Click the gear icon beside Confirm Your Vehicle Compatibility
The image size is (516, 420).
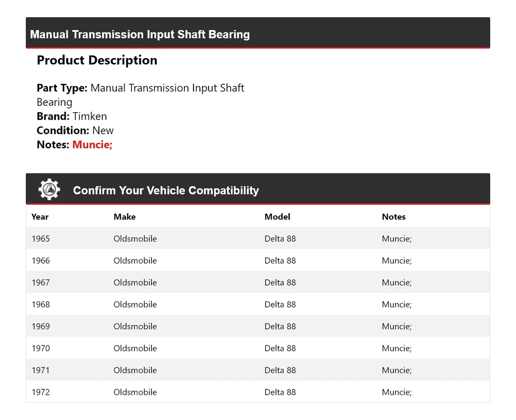(x=49, y=190)
